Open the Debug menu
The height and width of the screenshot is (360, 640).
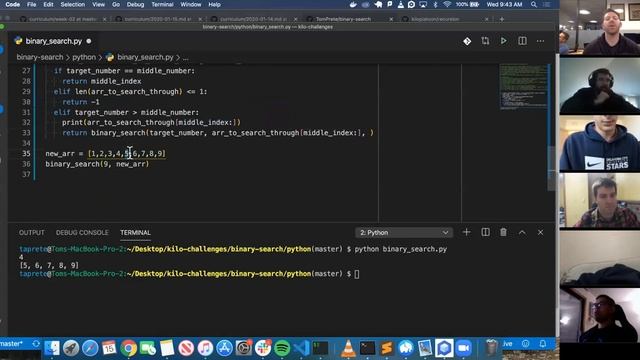tap(135, 4)
